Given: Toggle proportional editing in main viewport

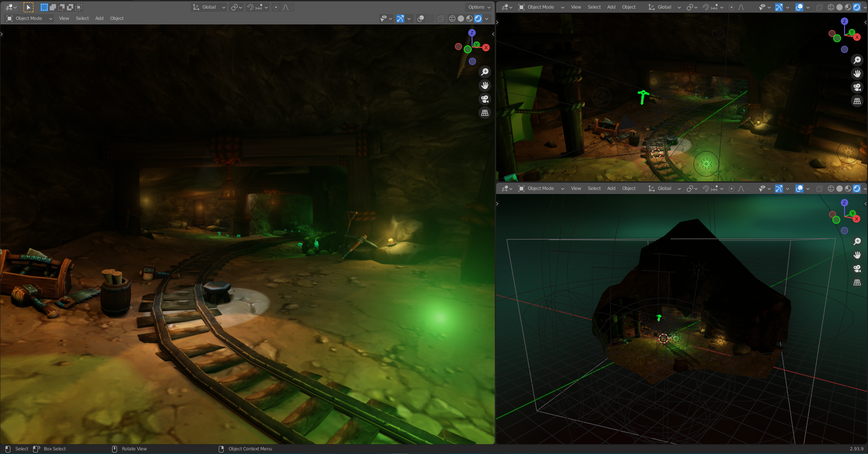Looking at the screenshot, I should click(276, 7).
